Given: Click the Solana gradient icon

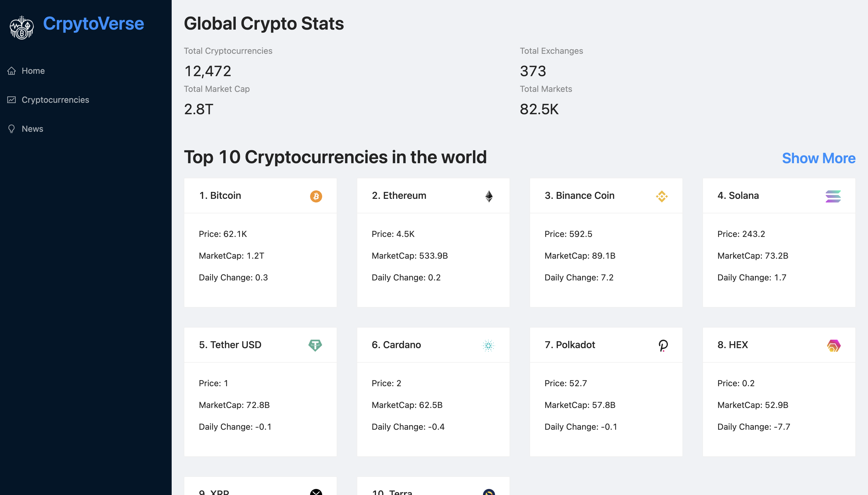Looking at the screenshot, I should [833, 196].
